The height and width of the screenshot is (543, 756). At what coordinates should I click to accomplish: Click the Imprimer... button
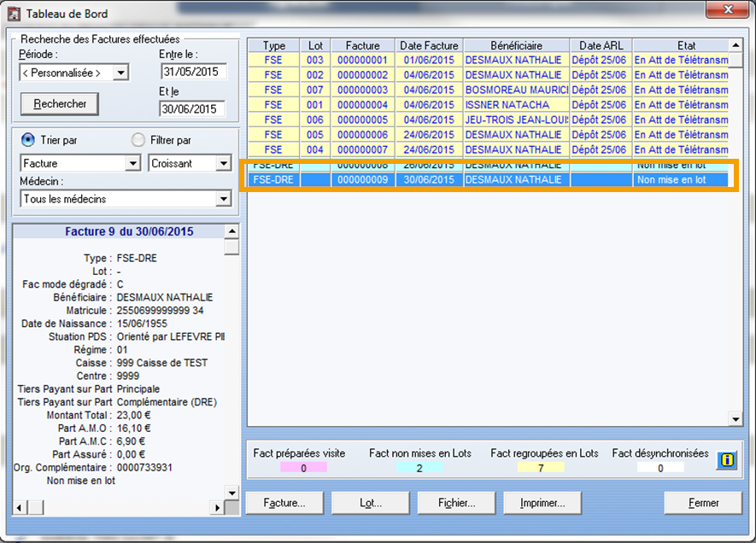pos(542,503)
